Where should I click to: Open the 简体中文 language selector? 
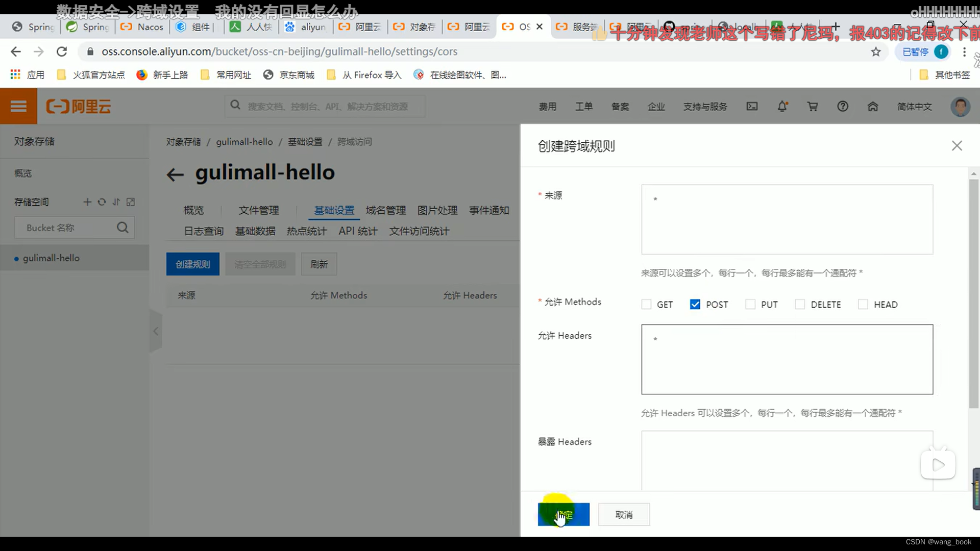tap(914, 107)
